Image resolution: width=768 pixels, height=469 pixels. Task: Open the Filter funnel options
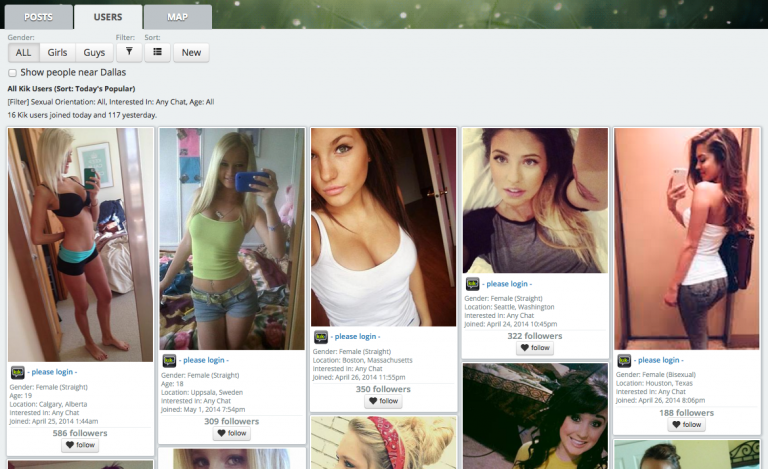point(129,53)
